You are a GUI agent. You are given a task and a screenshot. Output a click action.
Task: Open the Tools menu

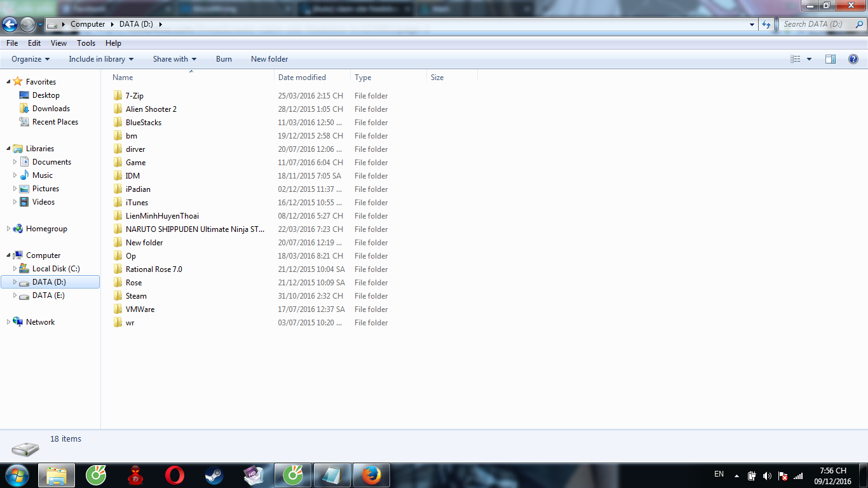click(x=86, y=43)
